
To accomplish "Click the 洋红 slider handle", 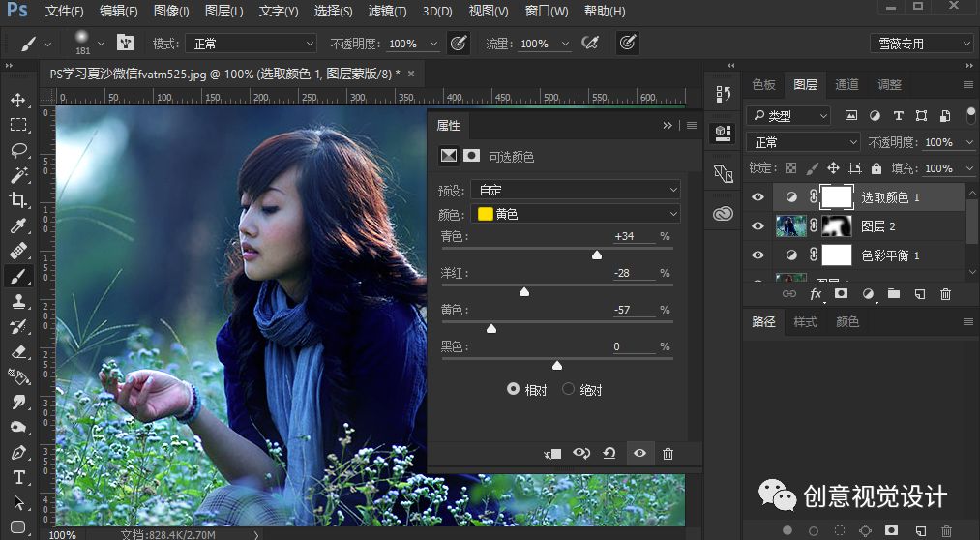I will point(524,291).
